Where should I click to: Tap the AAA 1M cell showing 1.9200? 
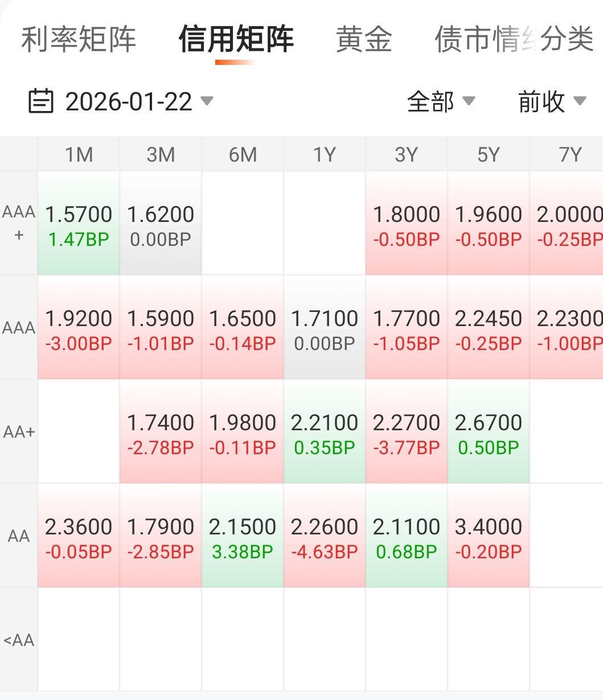tap(79, 328)
